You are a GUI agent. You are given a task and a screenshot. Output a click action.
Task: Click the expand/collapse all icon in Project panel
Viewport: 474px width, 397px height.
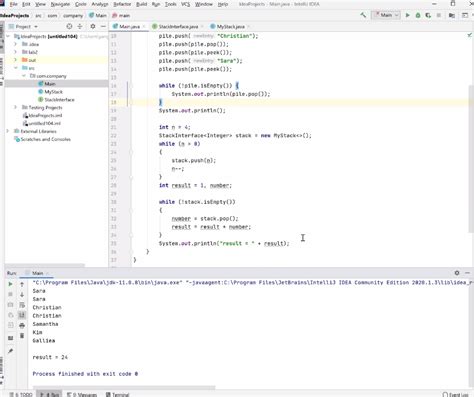80,26
